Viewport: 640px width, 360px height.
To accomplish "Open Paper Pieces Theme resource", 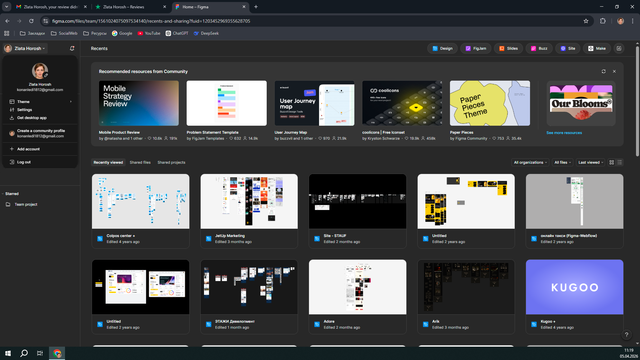I will click(x=490, y=103).
